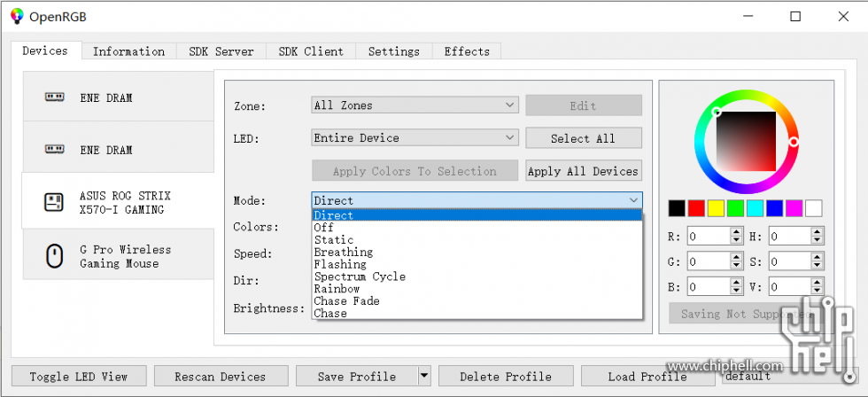This screenshot has height=397, width=868.
Task: Click the G Pro Wireless mouse icon
Action: click(54, 256)
